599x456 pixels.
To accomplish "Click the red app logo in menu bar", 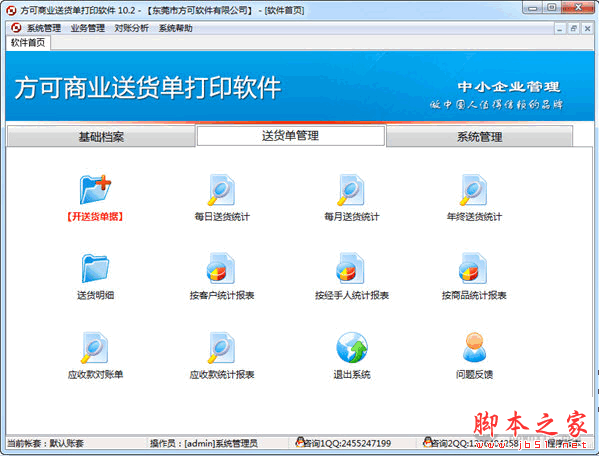I will pyautogui.click(x=16, y=28).
